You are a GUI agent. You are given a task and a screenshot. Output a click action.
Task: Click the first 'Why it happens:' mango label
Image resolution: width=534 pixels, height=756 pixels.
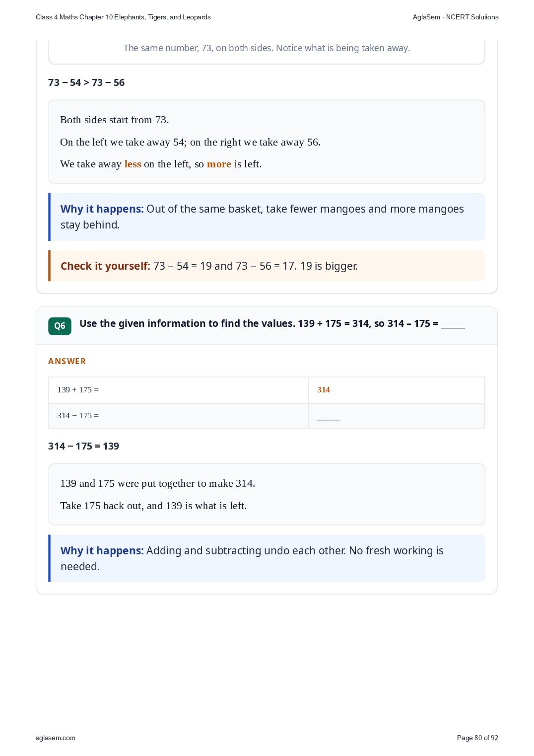pyautogui.click(x=102, y=209)
